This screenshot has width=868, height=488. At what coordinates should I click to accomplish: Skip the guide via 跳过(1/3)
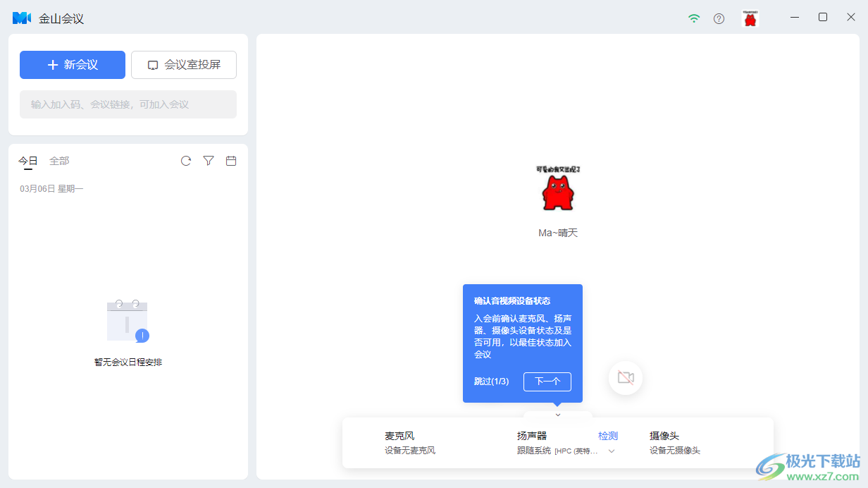491,382
